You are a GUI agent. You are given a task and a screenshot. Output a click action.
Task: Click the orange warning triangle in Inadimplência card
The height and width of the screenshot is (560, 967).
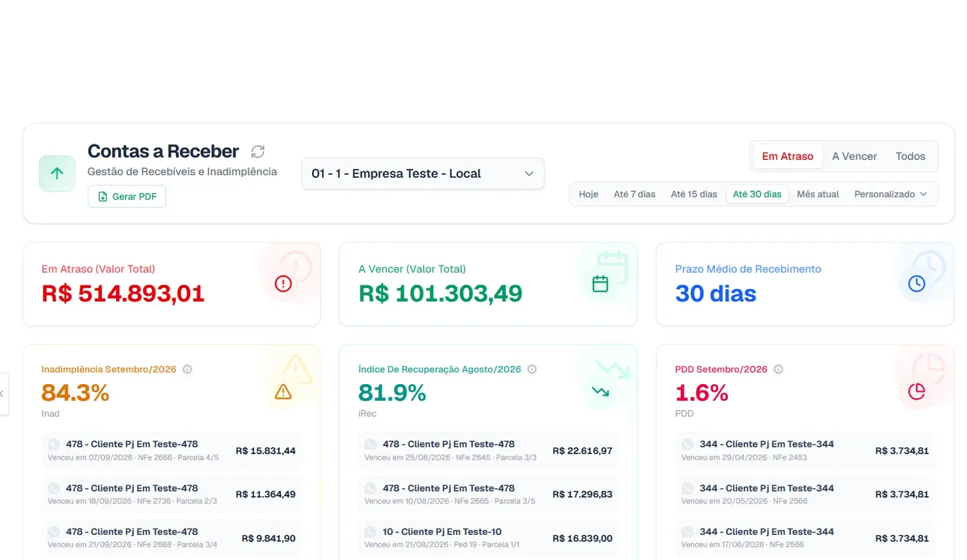click(283, 392)
